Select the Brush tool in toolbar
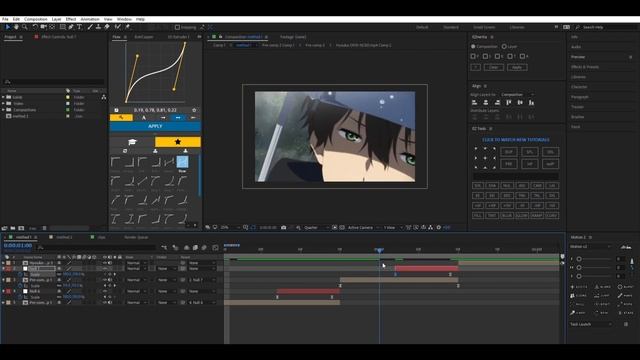 point(90,27)
